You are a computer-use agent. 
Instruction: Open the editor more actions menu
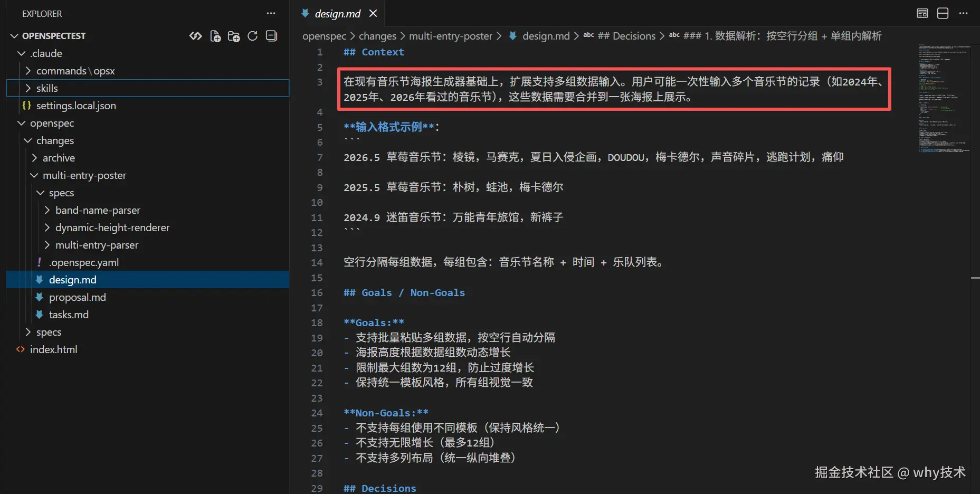963,14
